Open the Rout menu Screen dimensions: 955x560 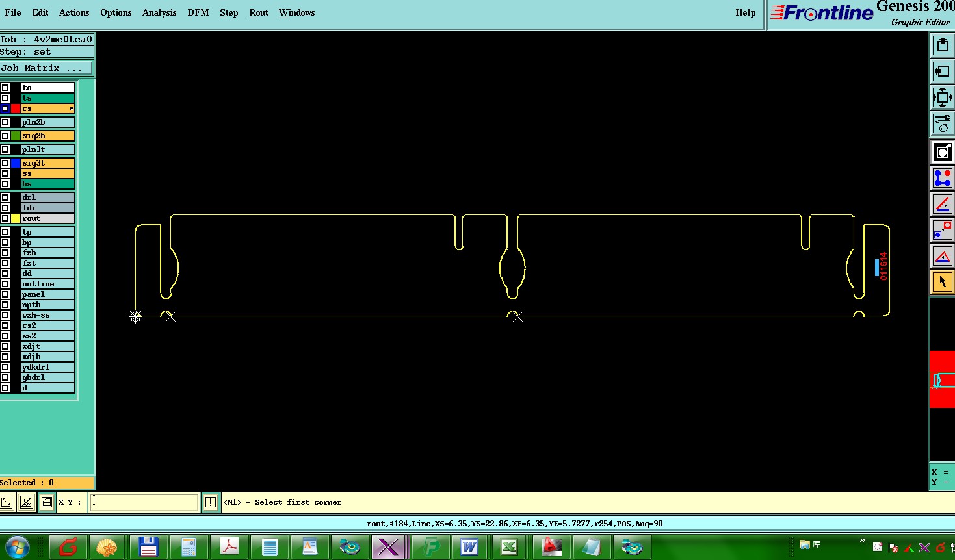[259, 12]
